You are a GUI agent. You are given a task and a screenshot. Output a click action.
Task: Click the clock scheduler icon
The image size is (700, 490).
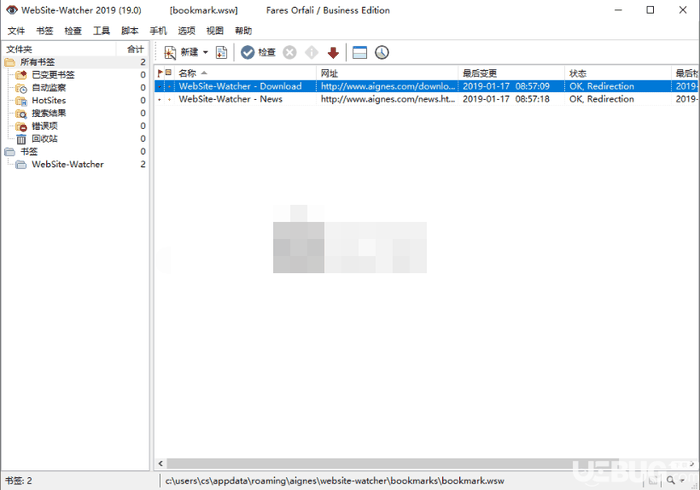point(382,53)
